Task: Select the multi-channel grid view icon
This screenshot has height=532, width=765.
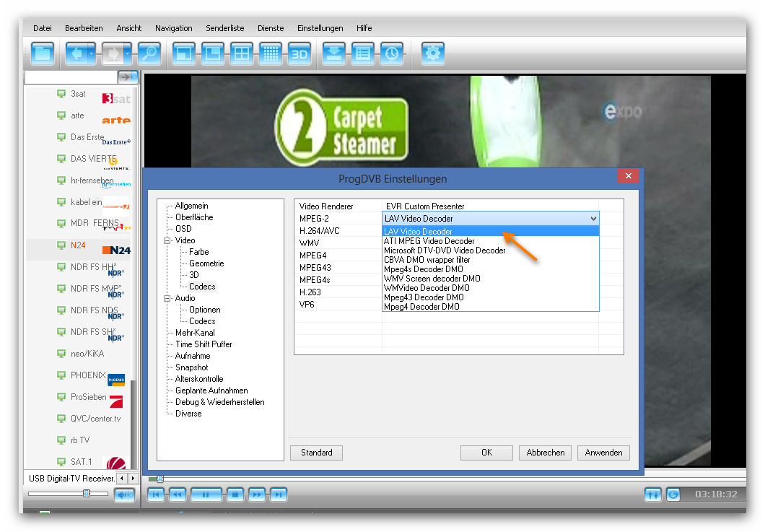Action: [x=271, y=53]
